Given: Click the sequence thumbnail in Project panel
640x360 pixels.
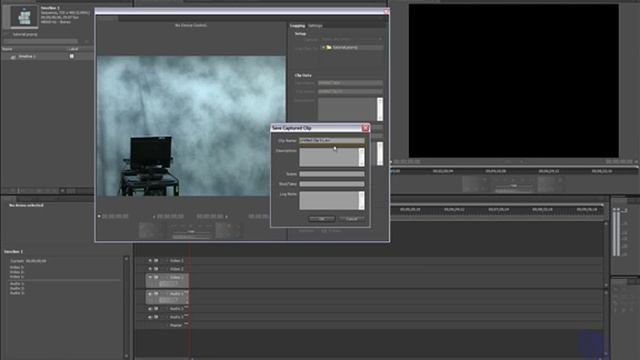Looking at the screenshot, I should 25,17.
